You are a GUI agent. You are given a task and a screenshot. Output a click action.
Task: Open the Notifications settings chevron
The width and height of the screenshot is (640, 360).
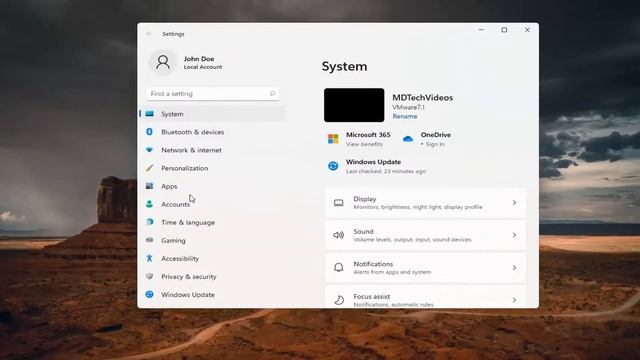(x=514, y=267)
